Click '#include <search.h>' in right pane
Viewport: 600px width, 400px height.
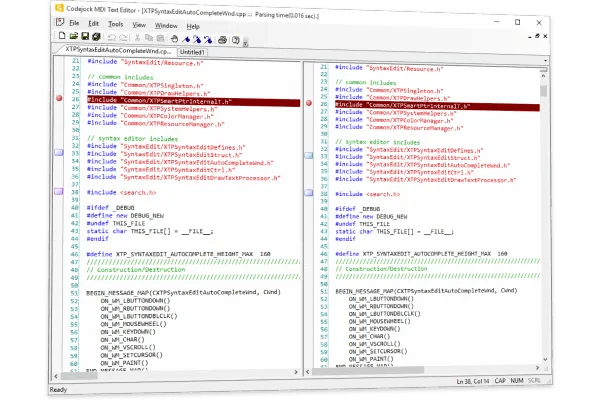[x=367, y=194]
